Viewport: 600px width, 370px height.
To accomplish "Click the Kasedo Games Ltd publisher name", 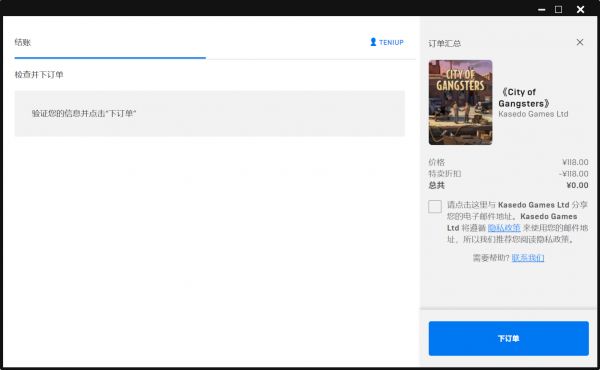I will [x=533, y=114].
